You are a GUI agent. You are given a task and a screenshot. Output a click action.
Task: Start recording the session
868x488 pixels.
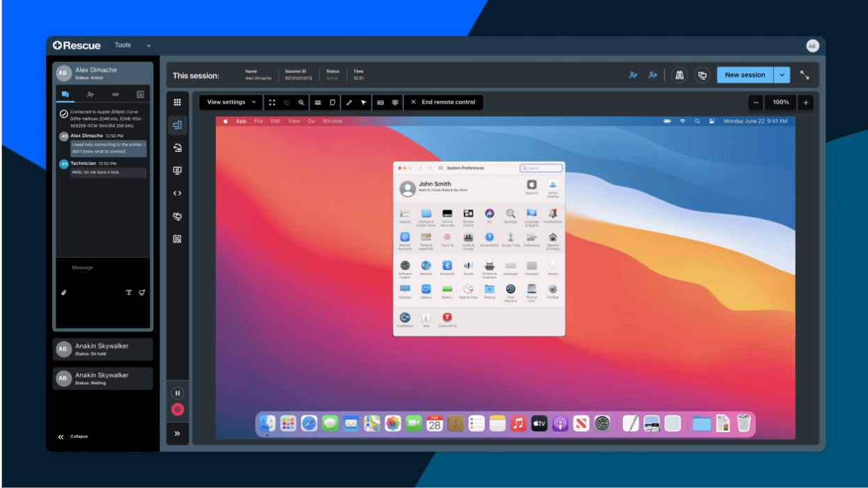[x=177, y=409]
